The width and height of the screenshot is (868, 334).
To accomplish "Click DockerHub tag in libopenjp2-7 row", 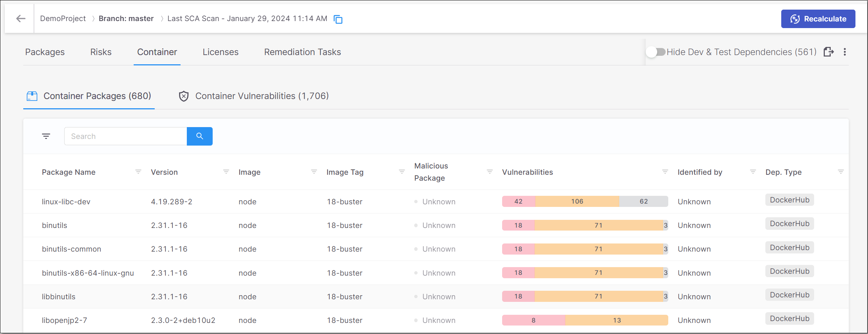I will pos(789,318).
